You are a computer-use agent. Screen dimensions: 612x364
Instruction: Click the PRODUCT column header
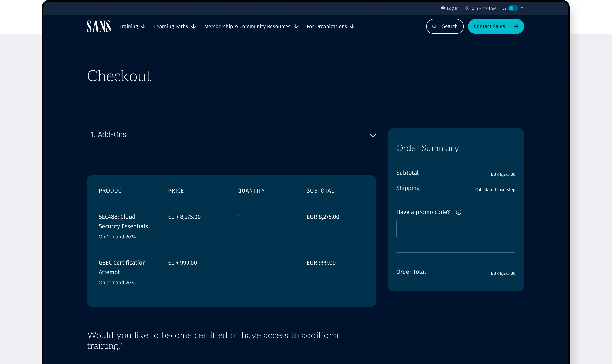(x=111, y=191)
